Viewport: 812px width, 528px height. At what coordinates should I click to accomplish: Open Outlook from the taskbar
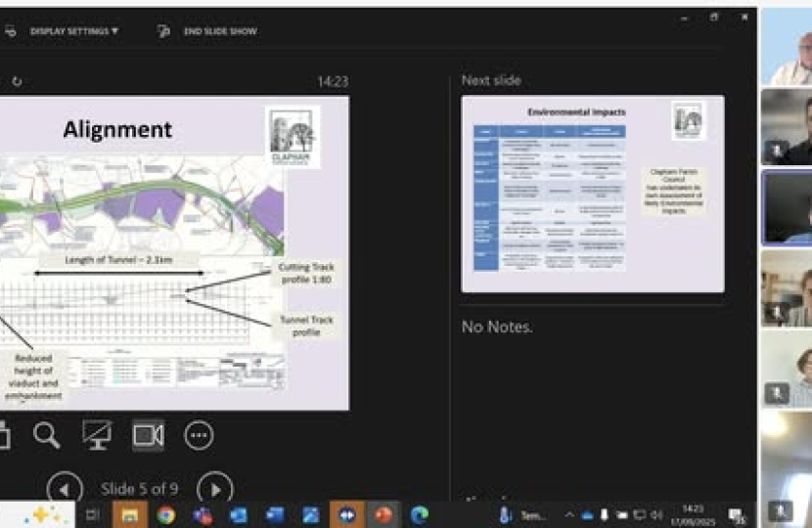tap(239, 514)
